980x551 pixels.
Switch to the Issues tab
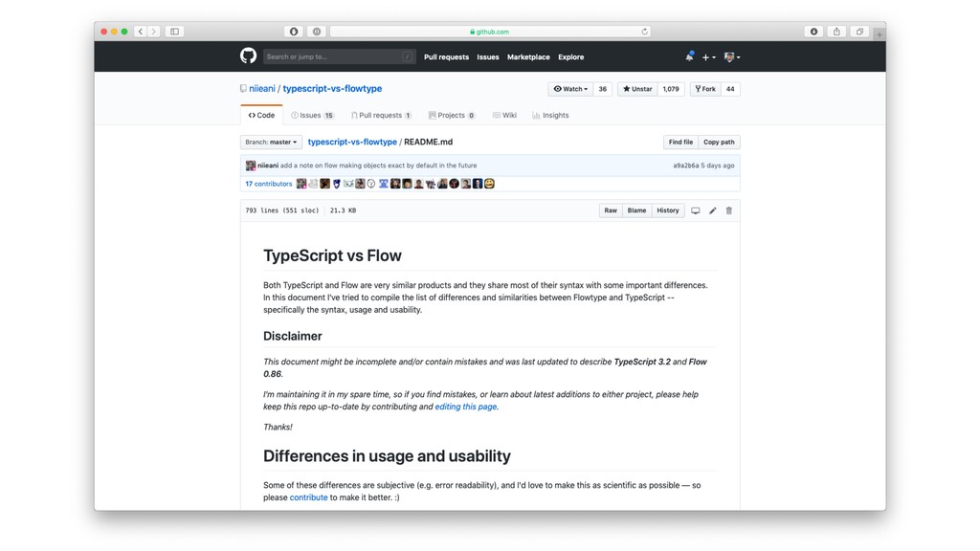pyautogui.click(x=312, y=115)
